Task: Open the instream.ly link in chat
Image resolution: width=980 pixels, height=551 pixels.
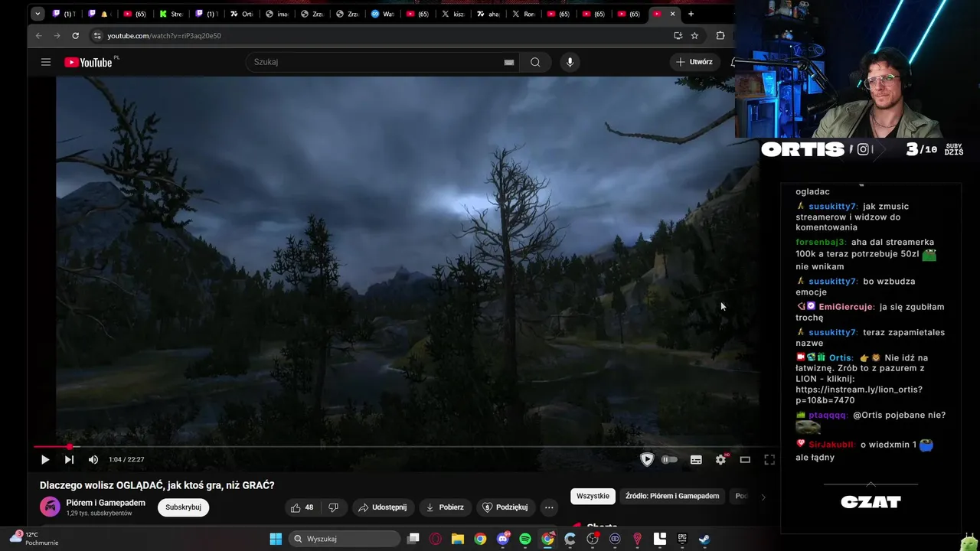Action: (858, 395)
